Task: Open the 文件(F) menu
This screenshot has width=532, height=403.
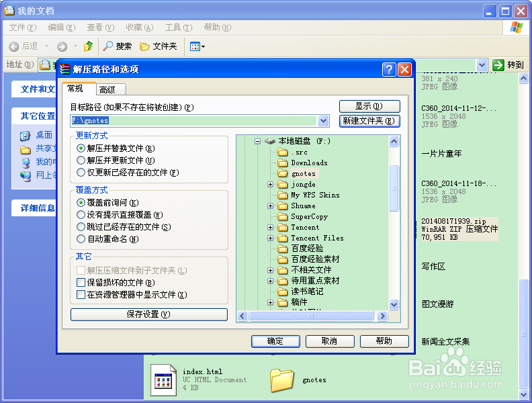Action: [22, 28]
